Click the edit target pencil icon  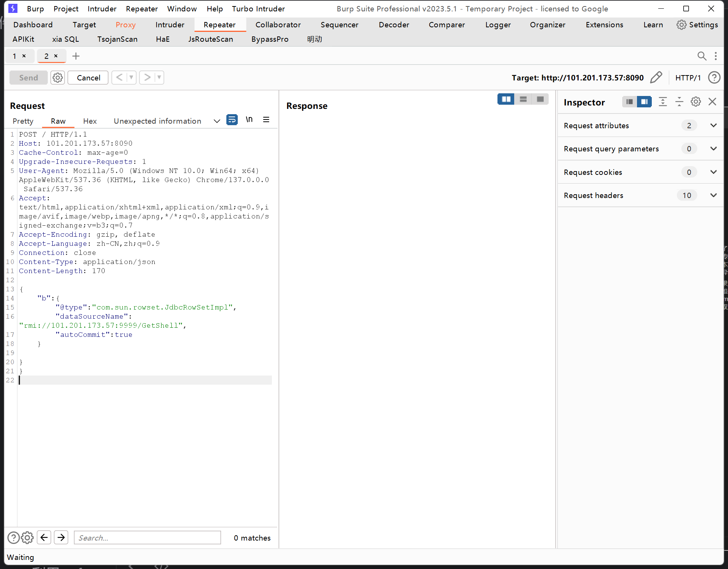pyautogui.click(x=656, y=77)
